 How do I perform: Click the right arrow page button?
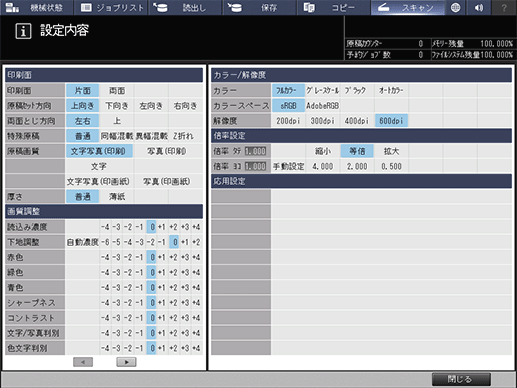126,362
